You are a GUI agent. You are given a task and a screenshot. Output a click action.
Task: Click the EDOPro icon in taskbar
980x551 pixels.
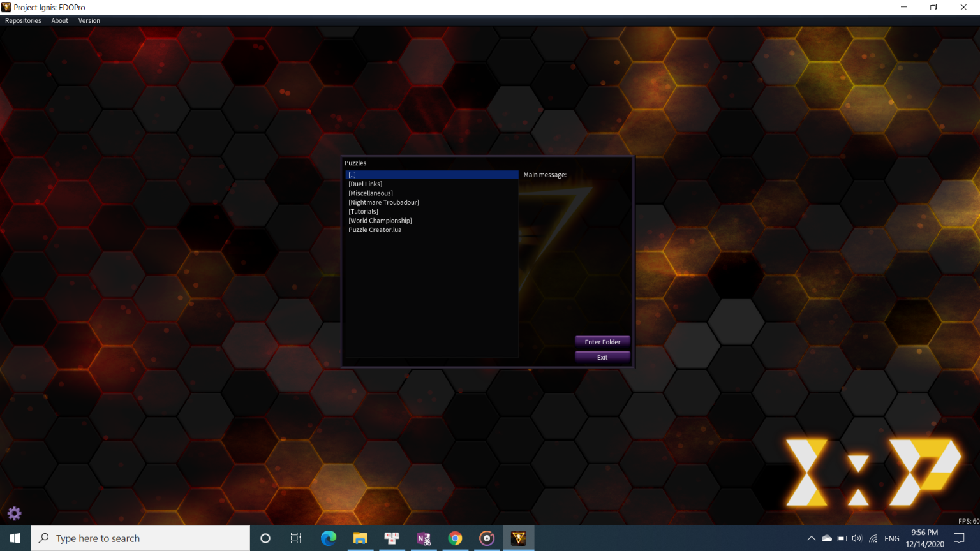point(518,538)
